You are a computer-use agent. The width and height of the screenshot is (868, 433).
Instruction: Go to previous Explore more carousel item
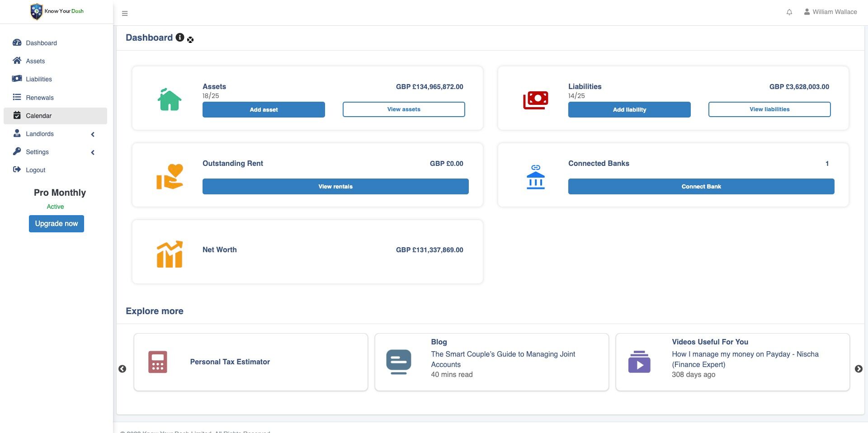(x=122, y=369)
